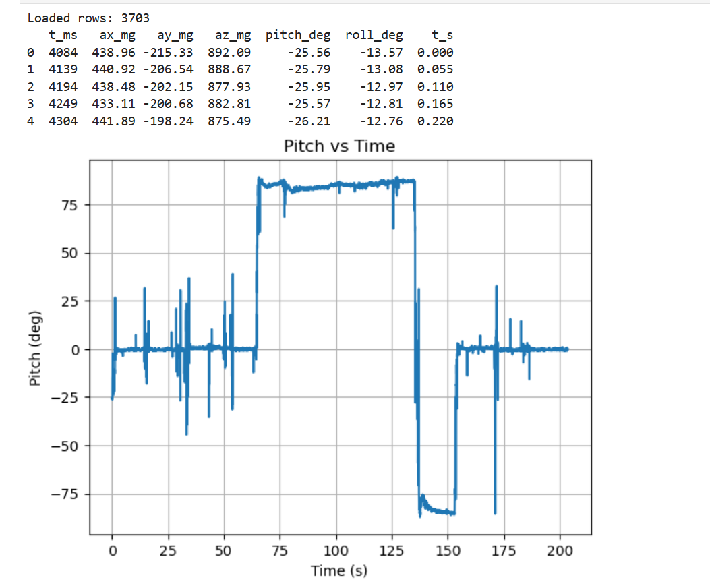This screenshot has width=710, height=588.
Task: Click the t_s value 0.110
Action: (x=435, y=87)
